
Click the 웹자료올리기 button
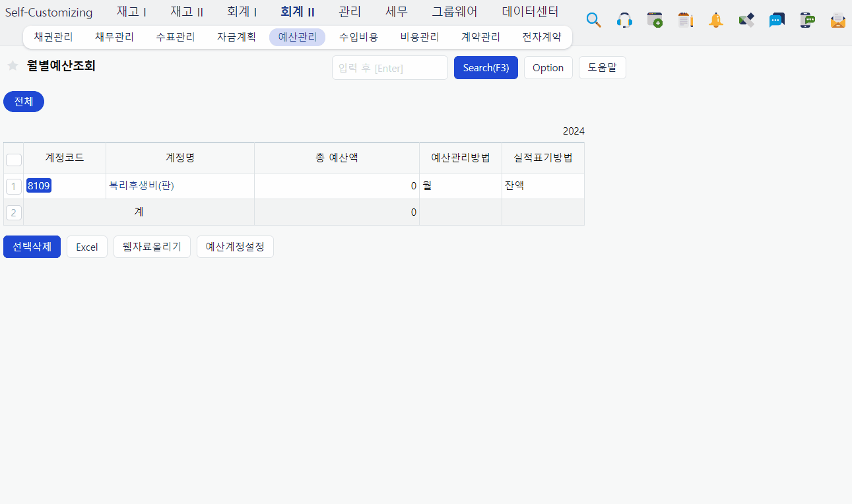point(152,247)
